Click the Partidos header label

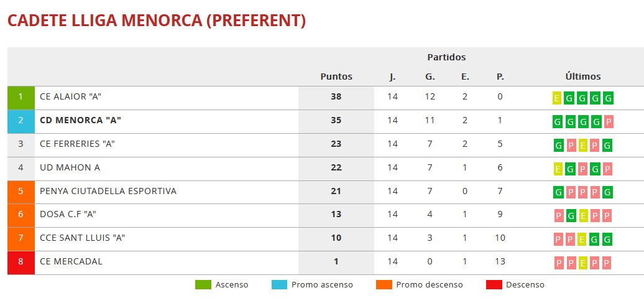446,58
